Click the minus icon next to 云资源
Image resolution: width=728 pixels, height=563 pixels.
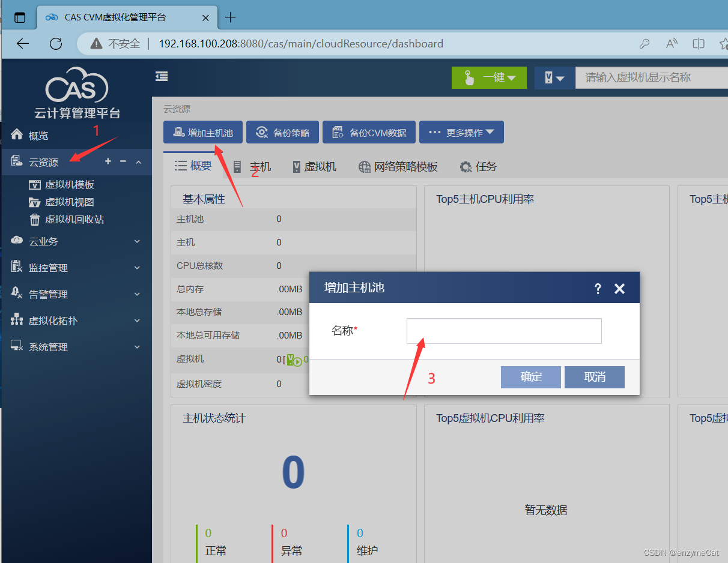click(x=123, y=161)
